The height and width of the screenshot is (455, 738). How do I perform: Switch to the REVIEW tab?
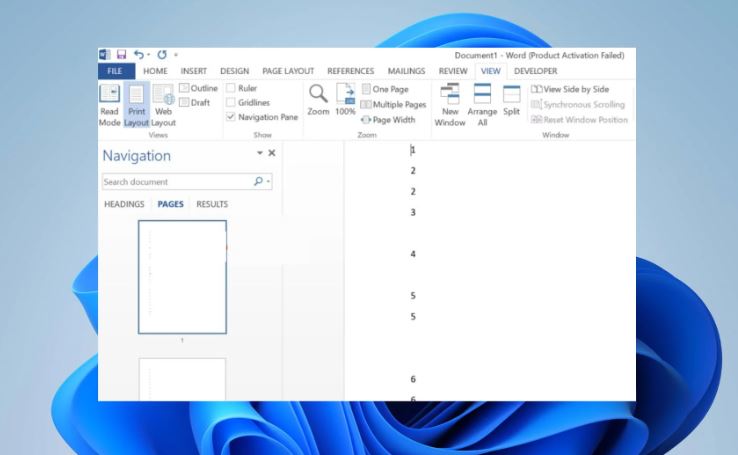[x=453, y=71]
